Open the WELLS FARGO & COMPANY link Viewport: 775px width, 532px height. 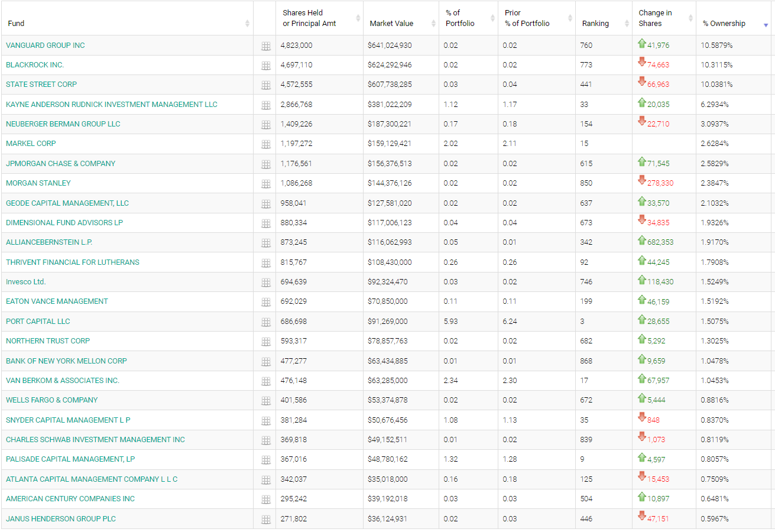[x=52, y=400]
